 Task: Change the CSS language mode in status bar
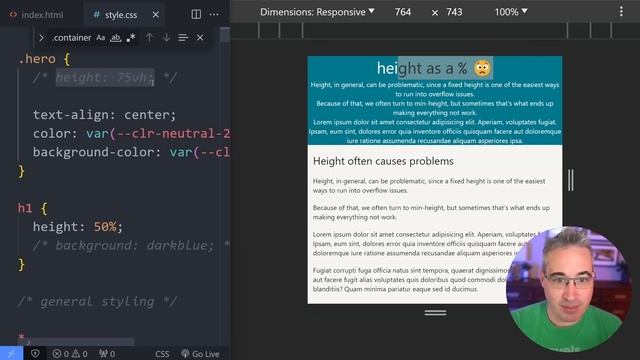(162, 354)
